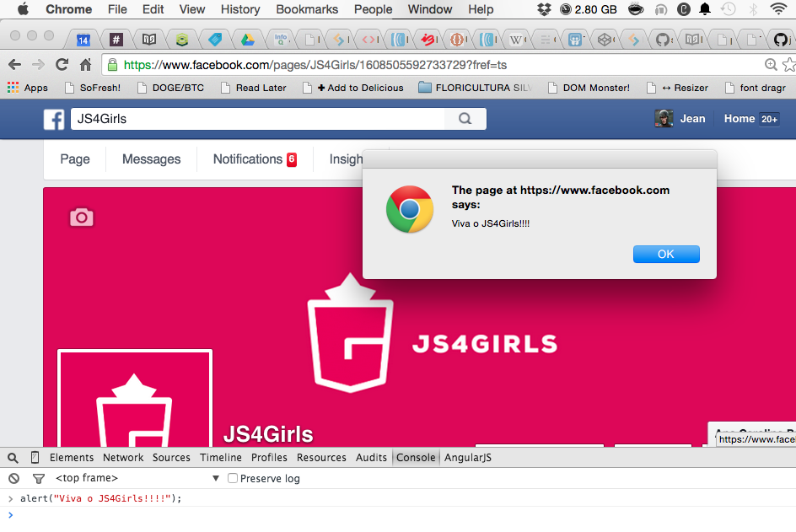
Task: Reload the Facebook page
Action: point(62,64)
